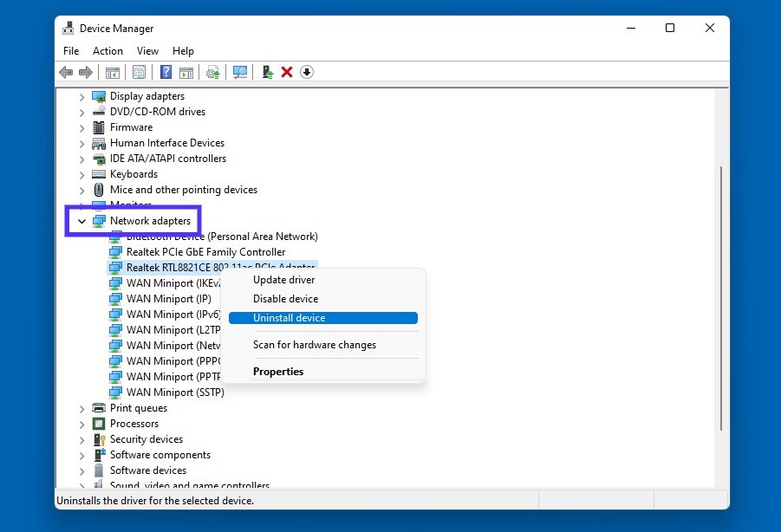
Task: Click the Back arrow toolbar icon
Action: pyautogui.click(x=66, y=72)
